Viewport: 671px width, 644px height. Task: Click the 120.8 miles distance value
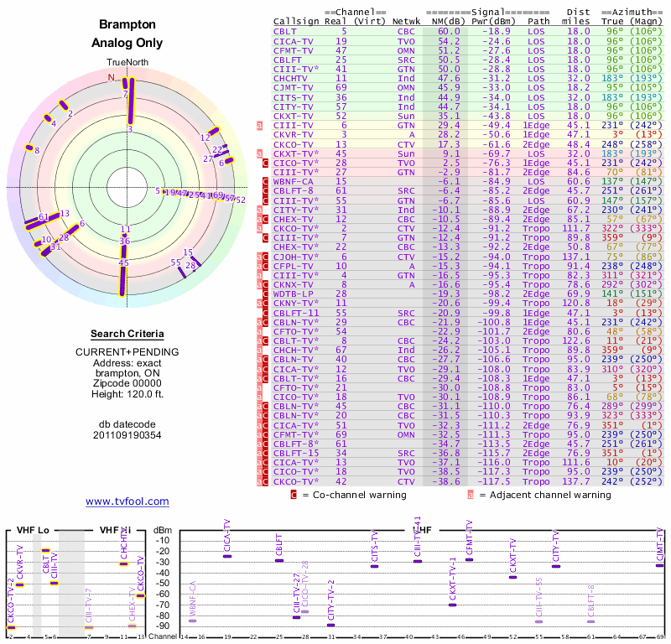pos(576,304)
